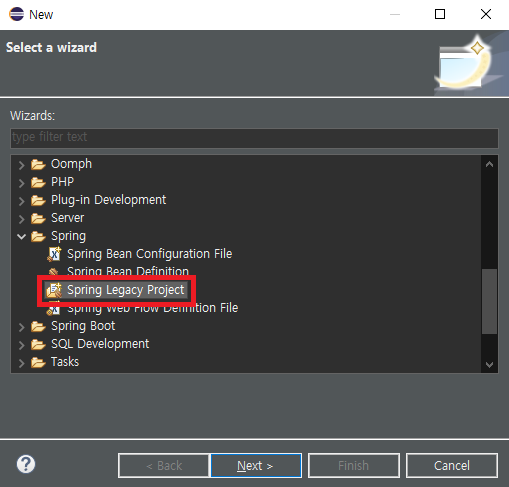The width and height of the screenshot is (509, 487).
Task: Click the wizard list scroll-up arrow
Action: (x=489, y=164)
